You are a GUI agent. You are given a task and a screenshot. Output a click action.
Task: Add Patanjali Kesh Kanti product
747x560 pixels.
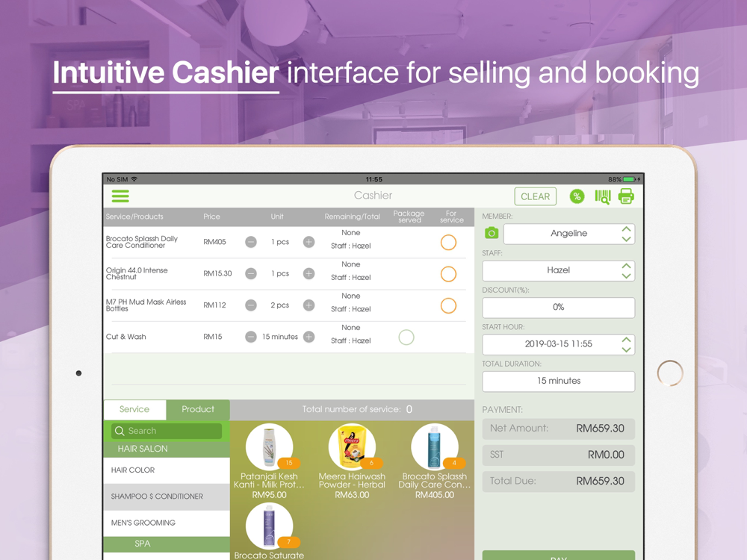click(269, 447)
